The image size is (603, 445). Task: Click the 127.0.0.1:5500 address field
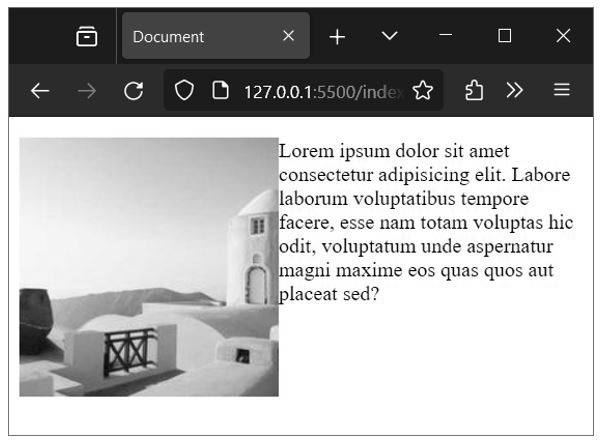320,91
